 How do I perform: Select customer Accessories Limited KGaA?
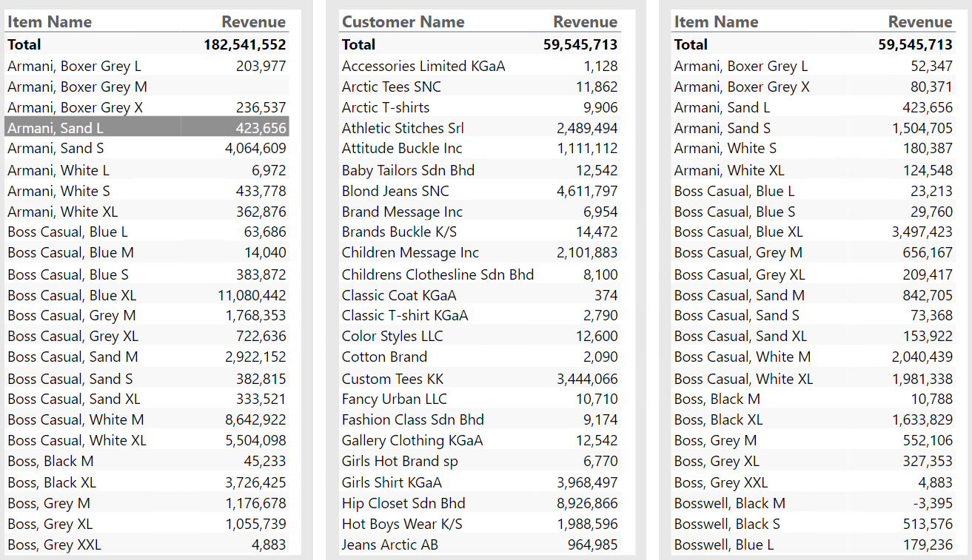423,66
